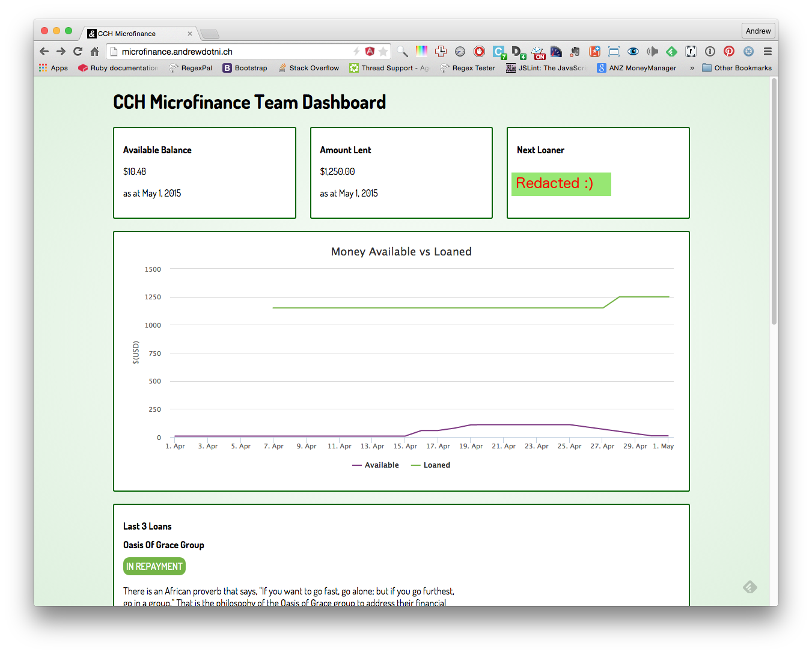The height and width of the screenshot is (654, 812).
Task: Open the Ruby documentation bookmark
Action: click(x=118, y=68)
